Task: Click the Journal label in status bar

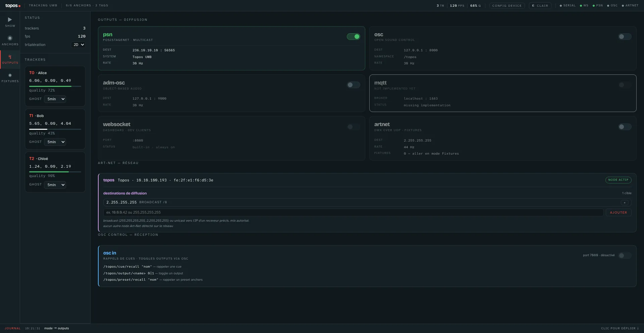Action: coord(13,328)
